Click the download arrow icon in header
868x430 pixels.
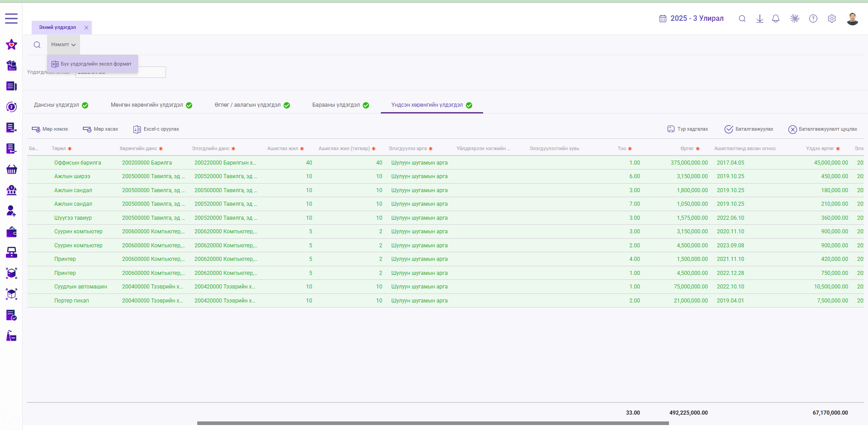coord(760,19)
